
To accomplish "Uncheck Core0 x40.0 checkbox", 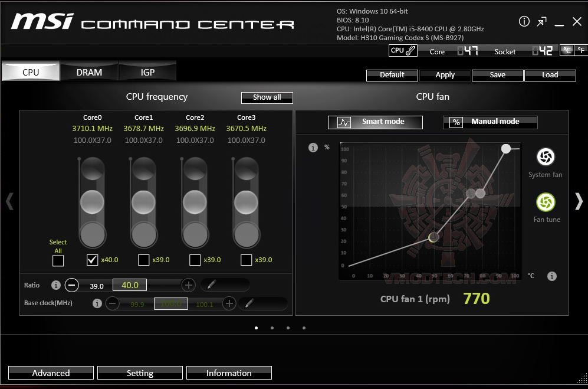I will point(92,260).
